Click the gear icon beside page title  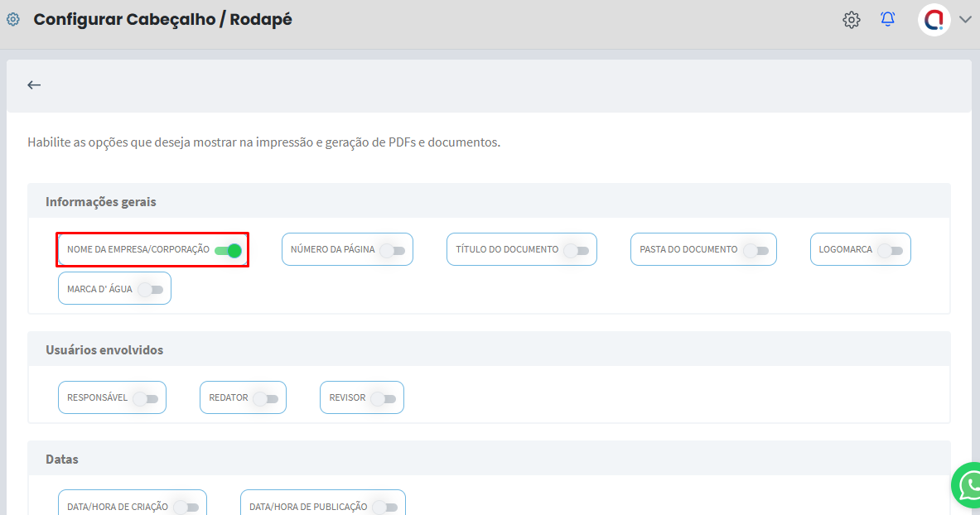coord(13,19)
